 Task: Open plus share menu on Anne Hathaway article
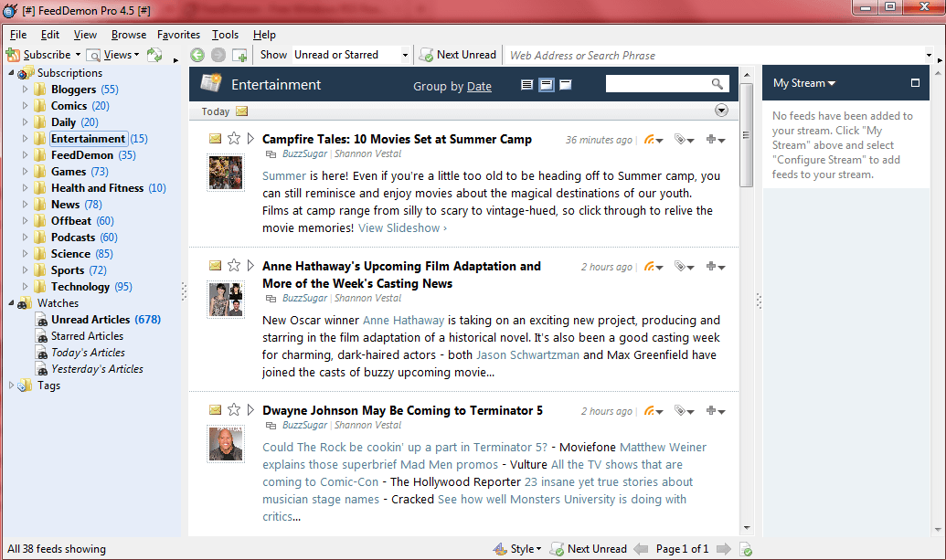click(x=716, y=267)
